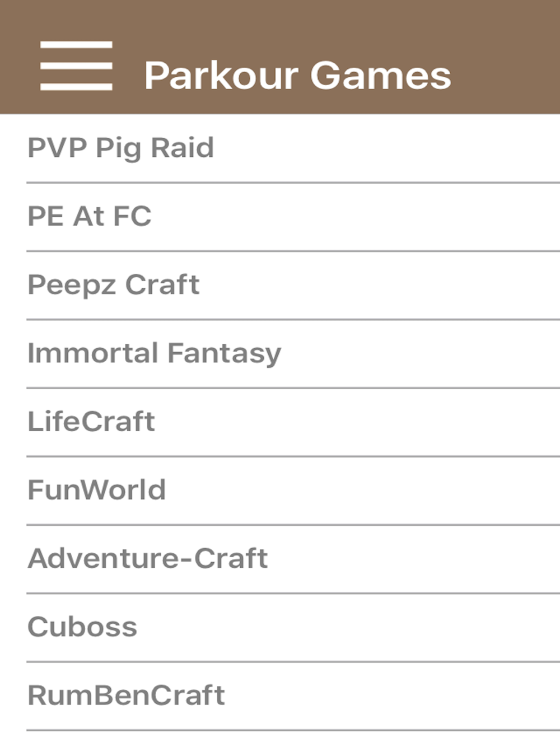Tap the Parkour Games header title
Screen dimensions: 560x747
point(297,76)
